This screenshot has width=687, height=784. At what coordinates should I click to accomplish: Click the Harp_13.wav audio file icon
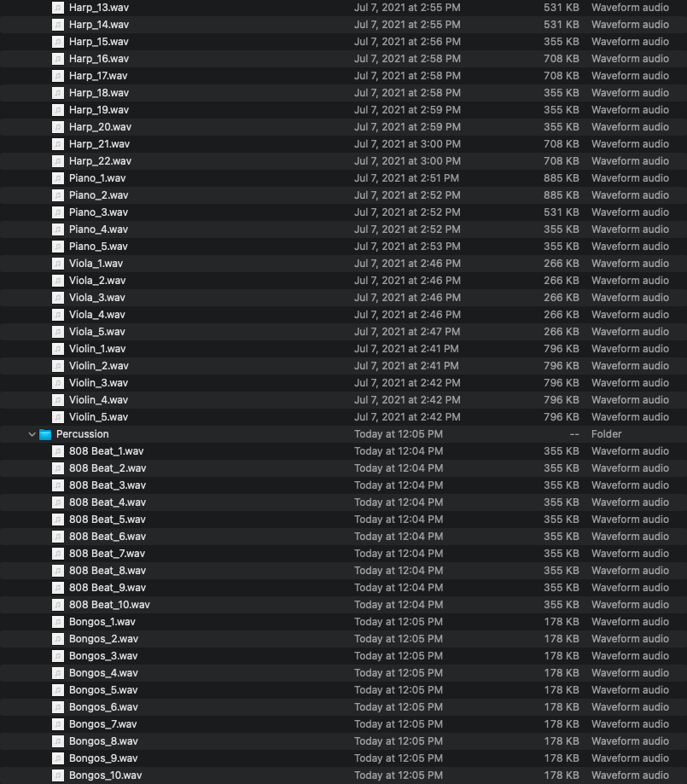58,8
